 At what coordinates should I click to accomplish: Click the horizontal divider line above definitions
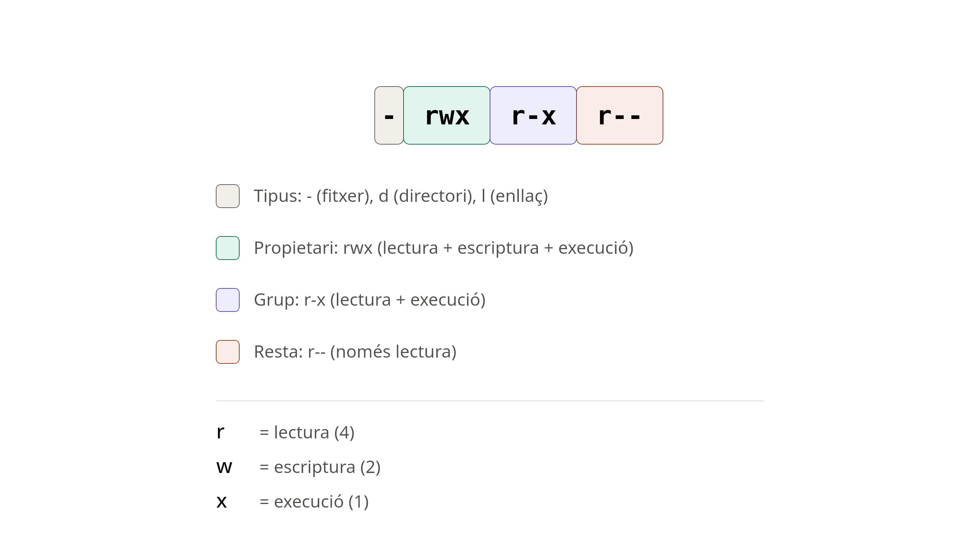(490, 401)
